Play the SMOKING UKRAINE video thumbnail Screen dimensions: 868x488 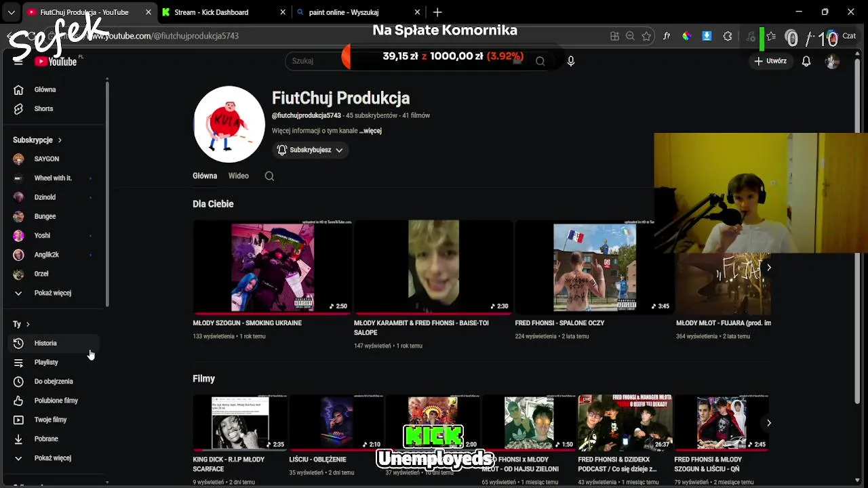pos(272,267)
